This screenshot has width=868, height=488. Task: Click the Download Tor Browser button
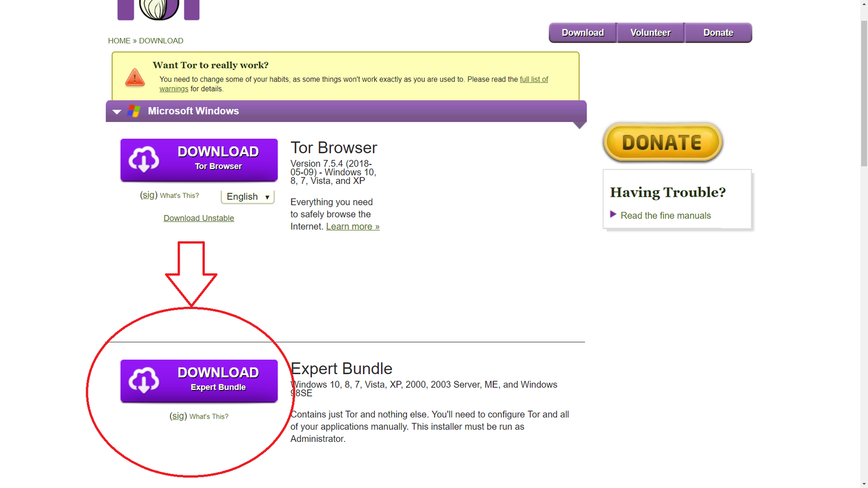(199, 160)
